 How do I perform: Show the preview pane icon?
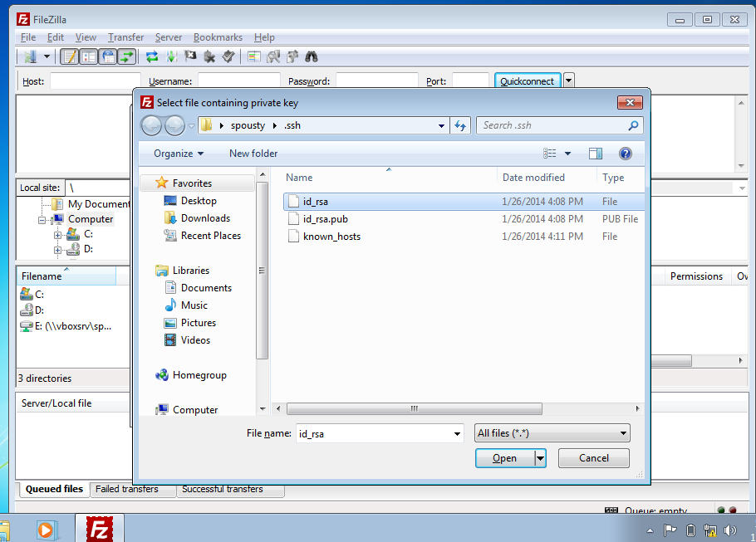pyautogui.click(x=595, y=154)
